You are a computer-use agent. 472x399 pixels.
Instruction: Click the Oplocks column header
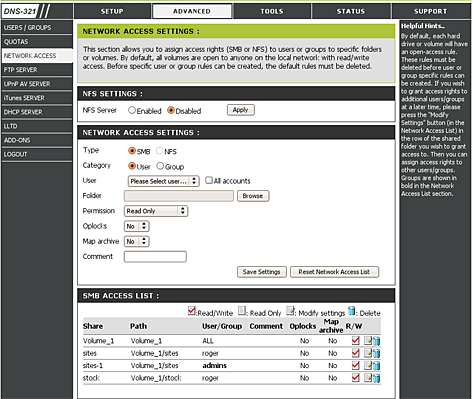click(303, 326)
